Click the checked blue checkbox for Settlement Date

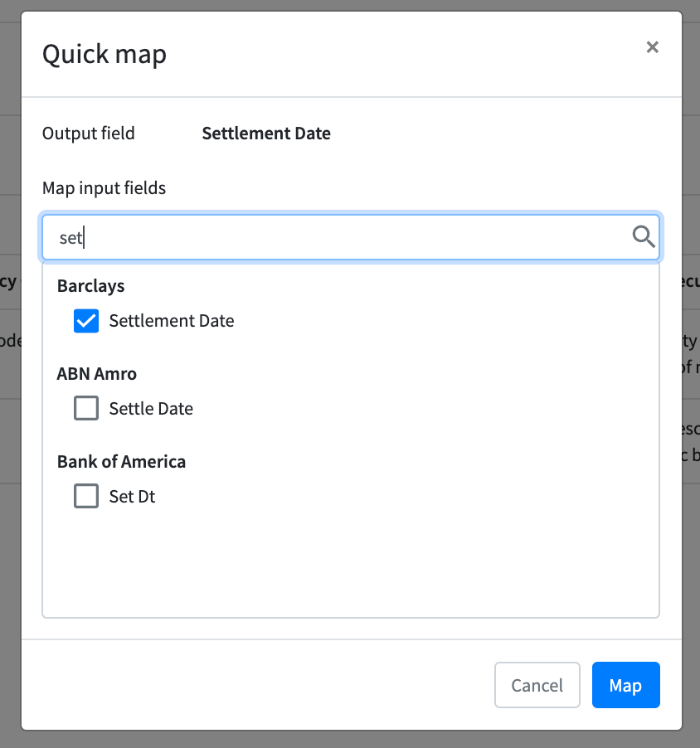[86, 321]
